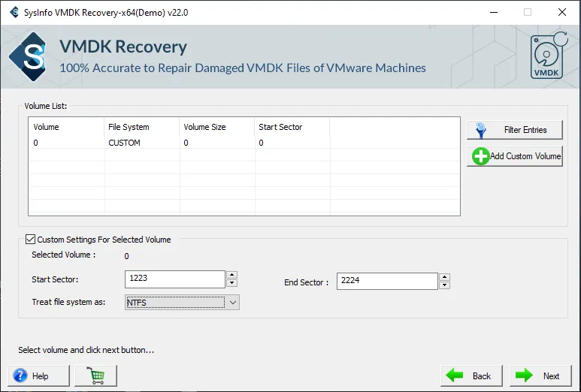Return with the Back button label
Image resolution: width=581 pixels, height=392 pixels.
click(x=481, y=376)
